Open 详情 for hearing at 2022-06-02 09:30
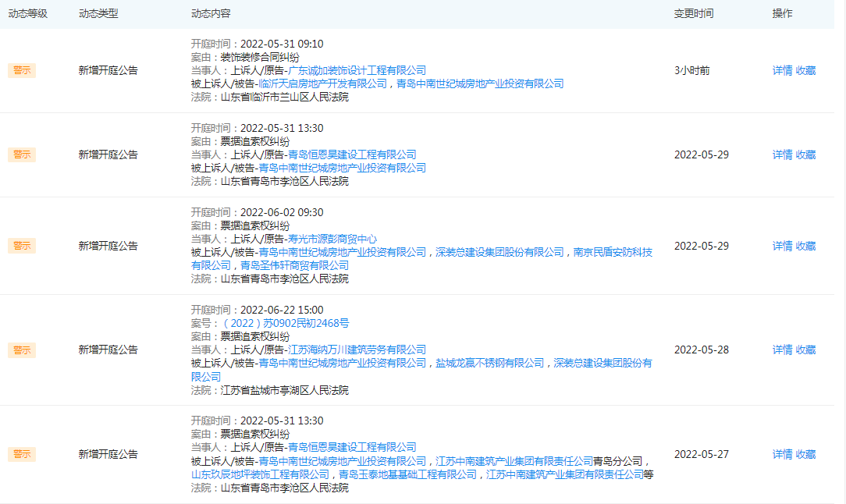The height and width of the screenshot is (504, 846). pyautogui.click(x=782, y=246)
